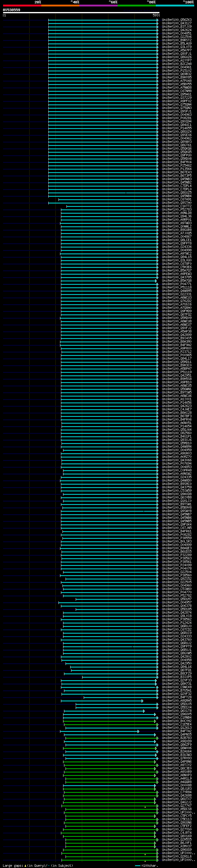
Task: Open hit UniRef100_P14654
Action: point(177,426)
